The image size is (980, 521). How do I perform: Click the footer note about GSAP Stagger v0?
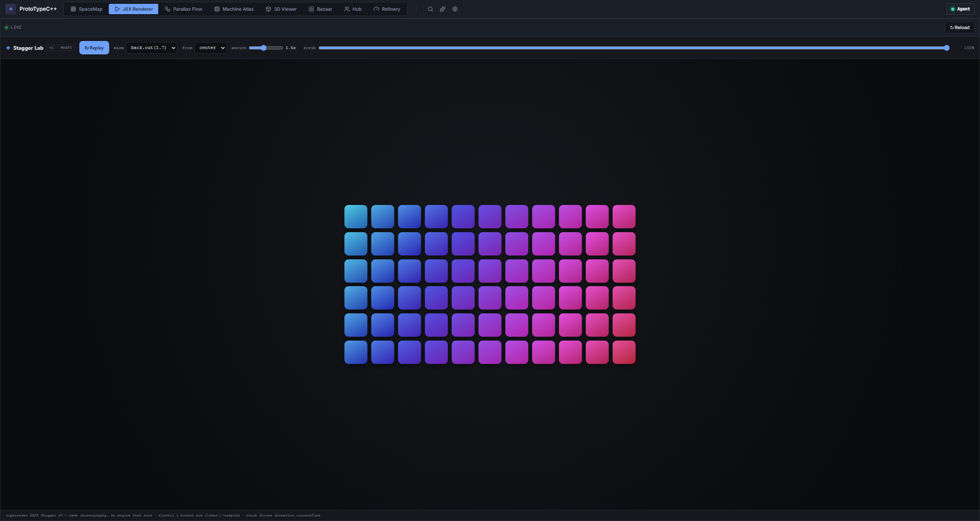coord(163,515)
